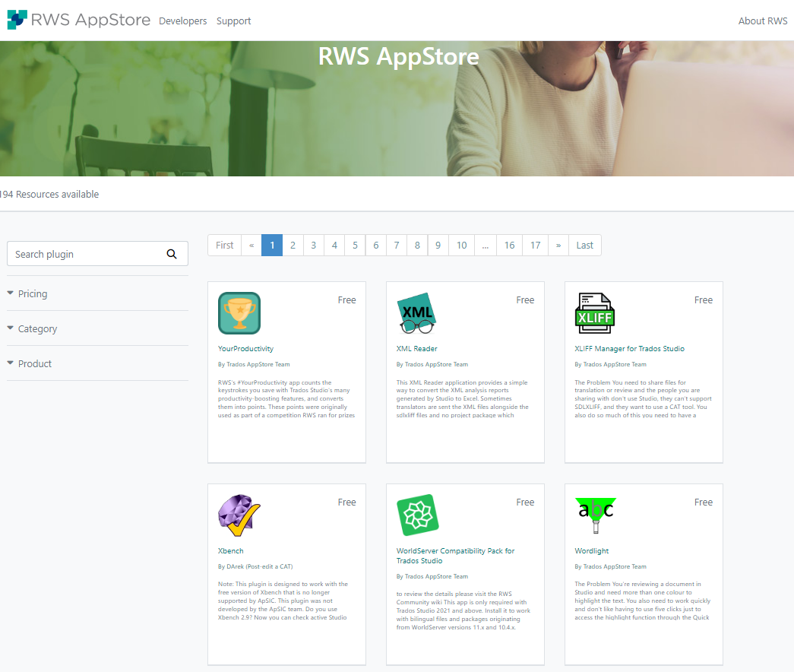Go to results page 10
794x672 pixels.
[x=461, y=245]
